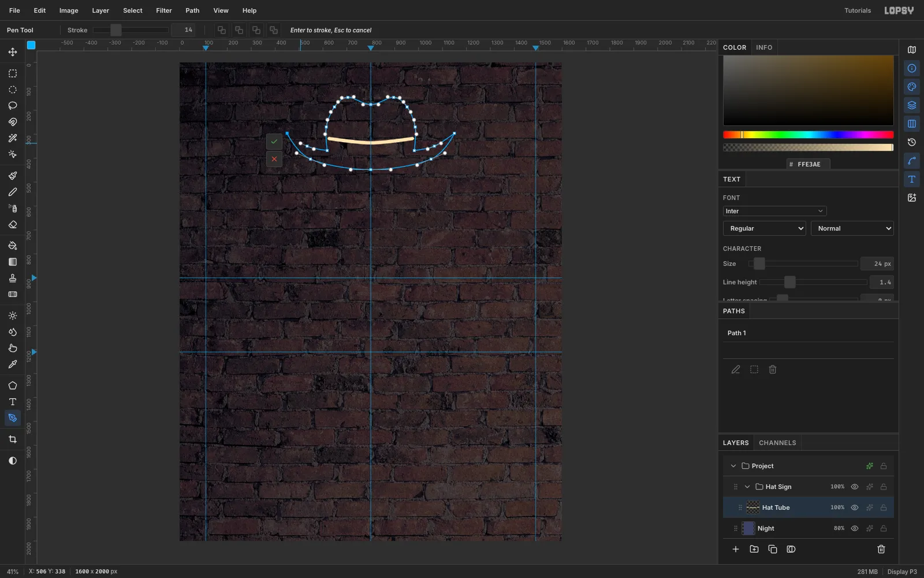This screenshot has width=924, height=578.
Task: Cancel path stroke with red X
Action: point(274,159)
